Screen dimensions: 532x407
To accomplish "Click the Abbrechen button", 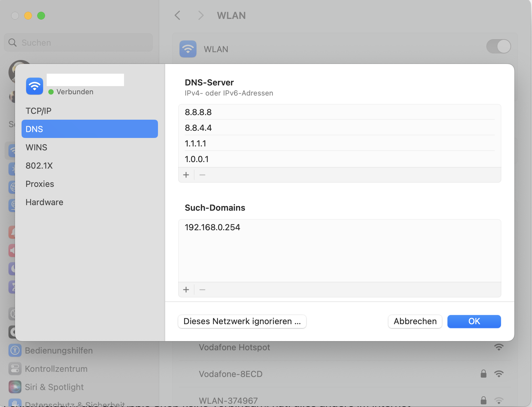I will [x=415, y=322].
